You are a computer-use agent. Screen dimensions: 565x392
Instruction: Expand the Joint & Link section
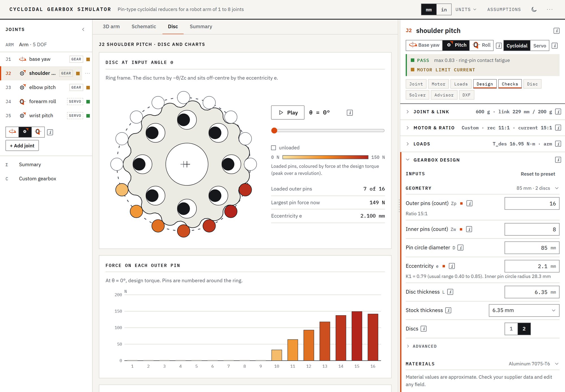[x=483, y=112]
